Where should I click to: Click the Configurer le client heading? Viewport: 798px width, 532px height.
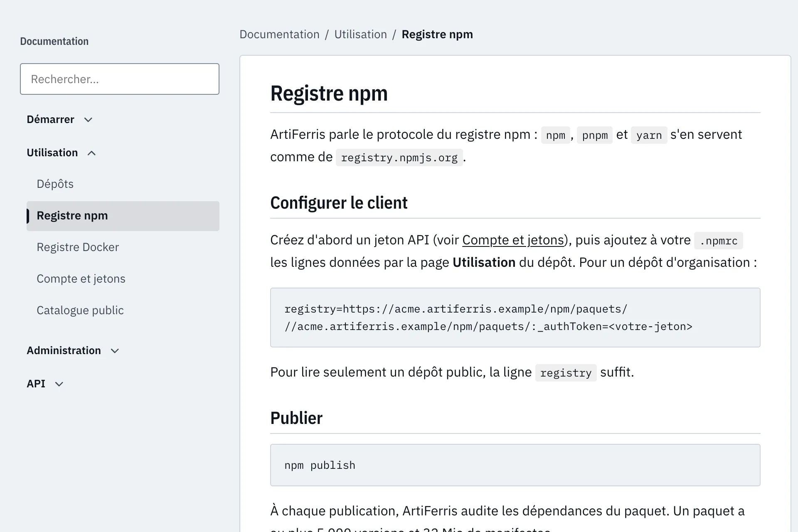[x=339, y=203]
